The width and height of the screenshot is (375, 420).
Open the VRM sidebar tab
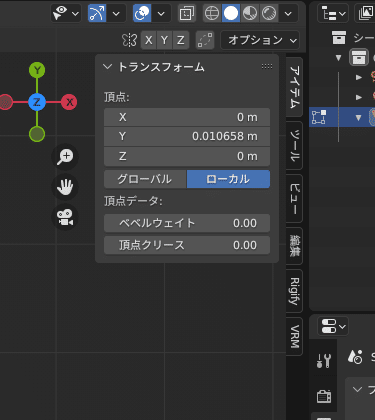pos(294,336)
